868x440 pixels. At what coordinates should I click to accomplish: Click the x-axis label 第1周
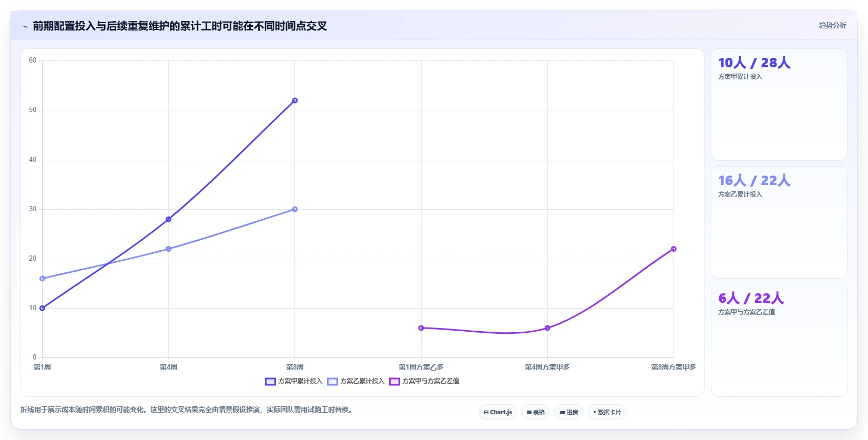click(x=43, y=367)
